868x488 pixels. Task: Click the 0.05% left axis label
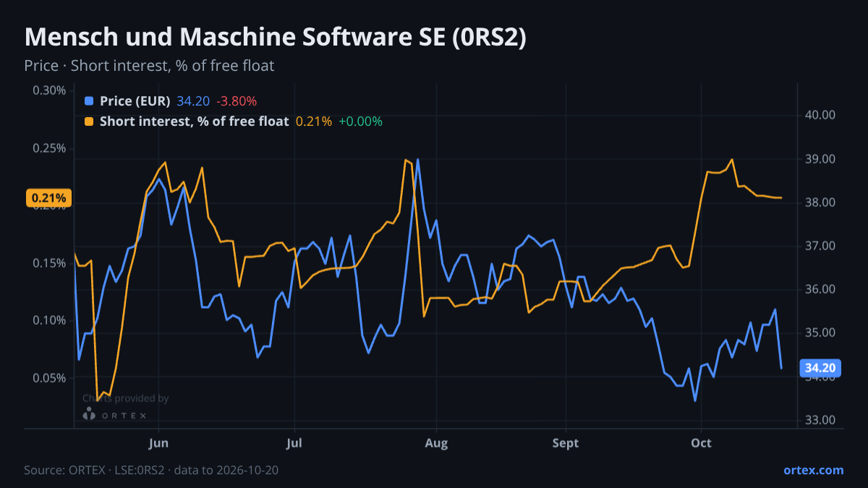pos(49,378)
